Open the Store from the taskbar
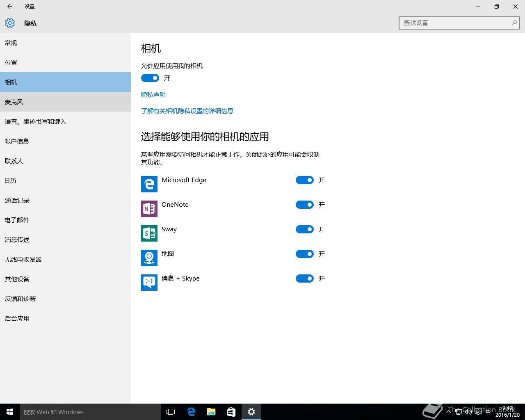Image resolution: width=525 pixels, height=420 pixels. click(231, 412)
